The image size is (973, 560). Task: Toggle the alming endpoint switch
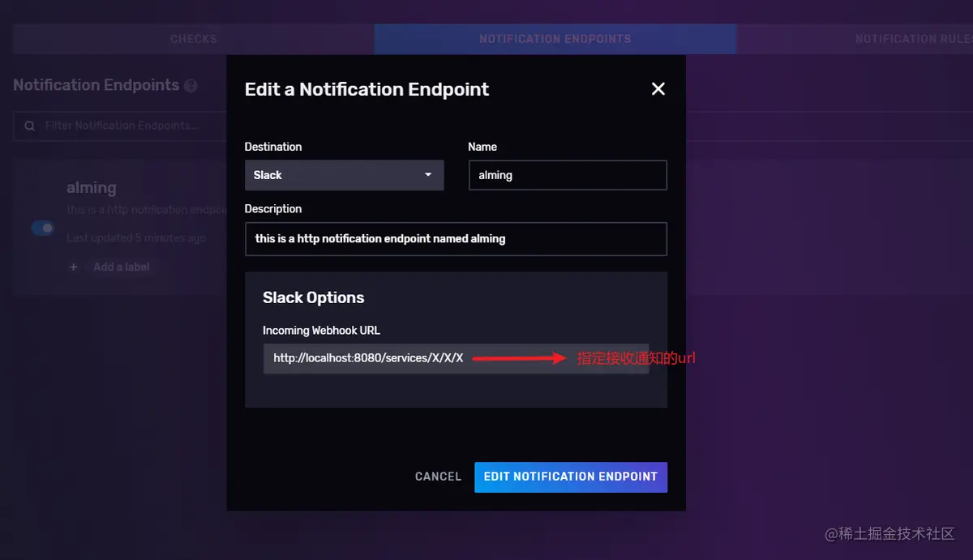click(x=43, y=229)
